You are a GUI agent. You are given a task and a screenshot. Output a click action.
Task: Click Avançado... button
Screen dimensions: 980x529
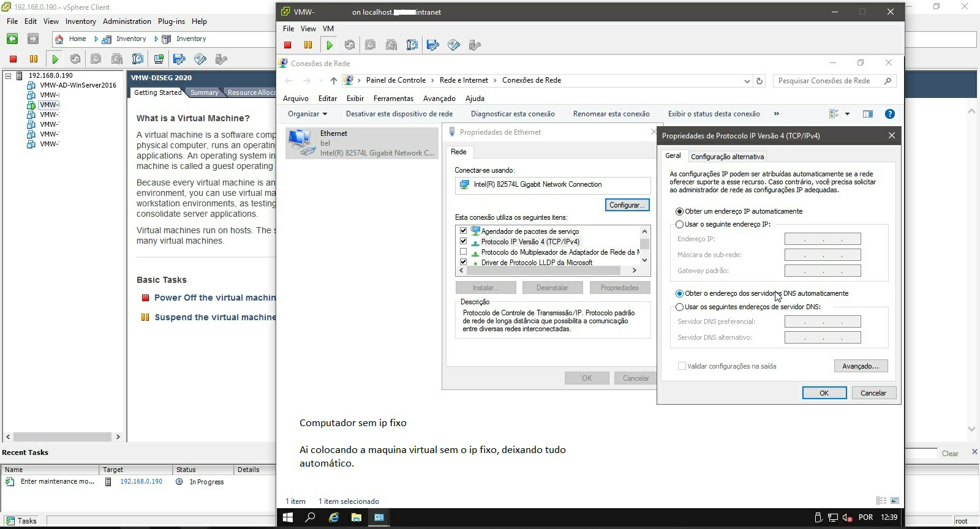[861, 366]
